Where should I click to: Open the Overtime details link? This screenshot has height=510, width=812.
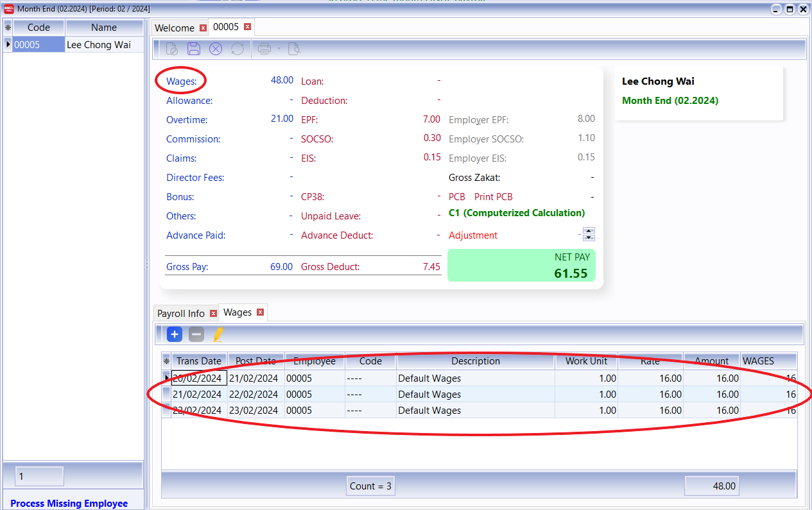pos(187,120)
